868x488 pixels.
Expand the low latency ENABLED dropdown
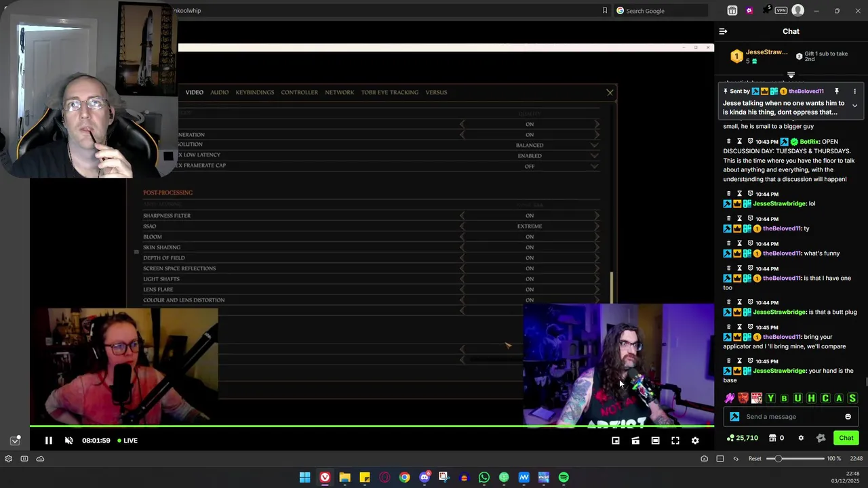595,155
